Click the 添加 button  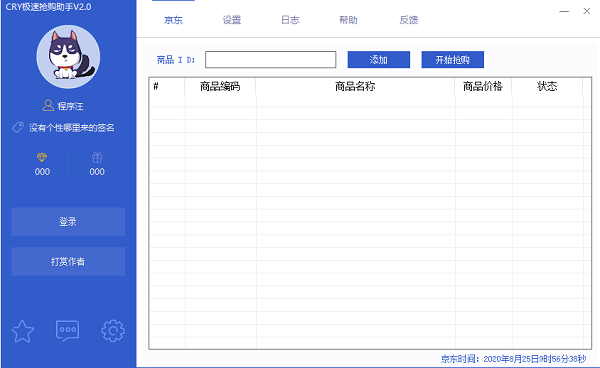click(x=378, y=60)
